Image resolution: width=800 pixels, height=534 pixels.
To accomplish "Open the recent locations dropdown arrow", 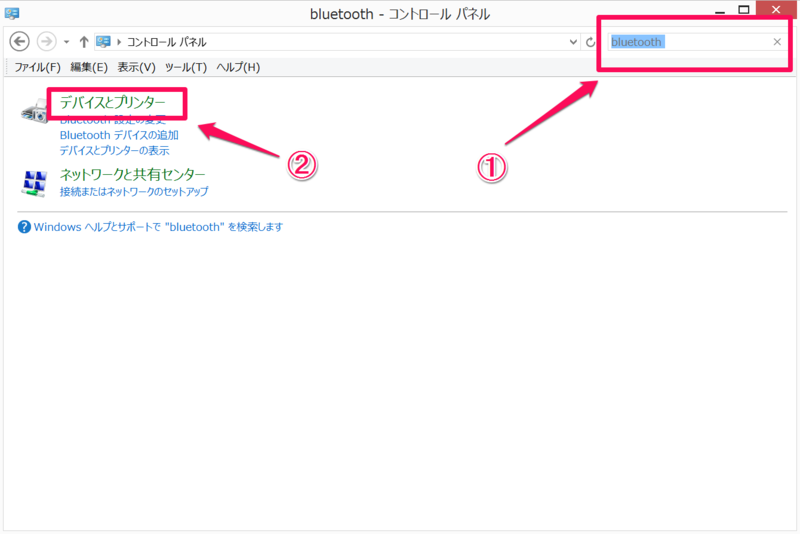I will [x=66, y=42].
